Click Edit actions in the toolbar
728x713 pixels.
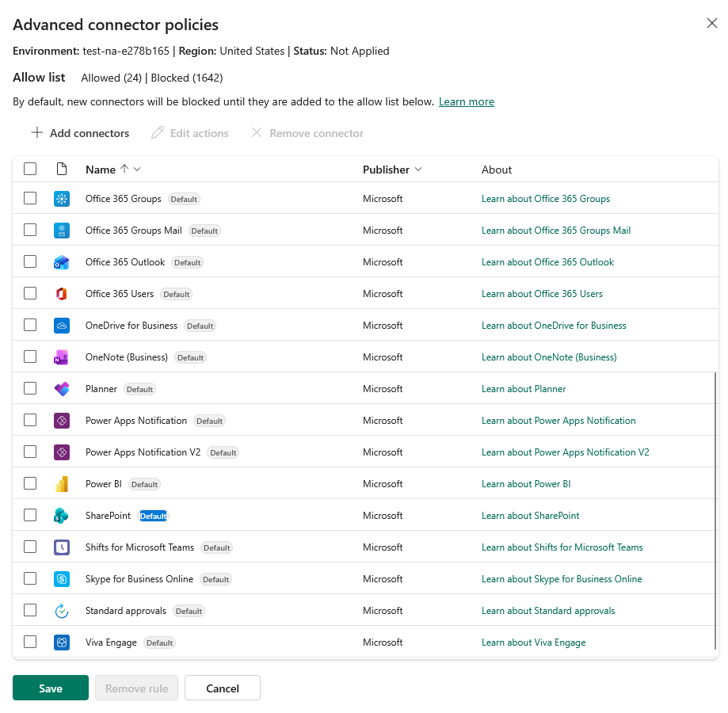click(190, 133)
